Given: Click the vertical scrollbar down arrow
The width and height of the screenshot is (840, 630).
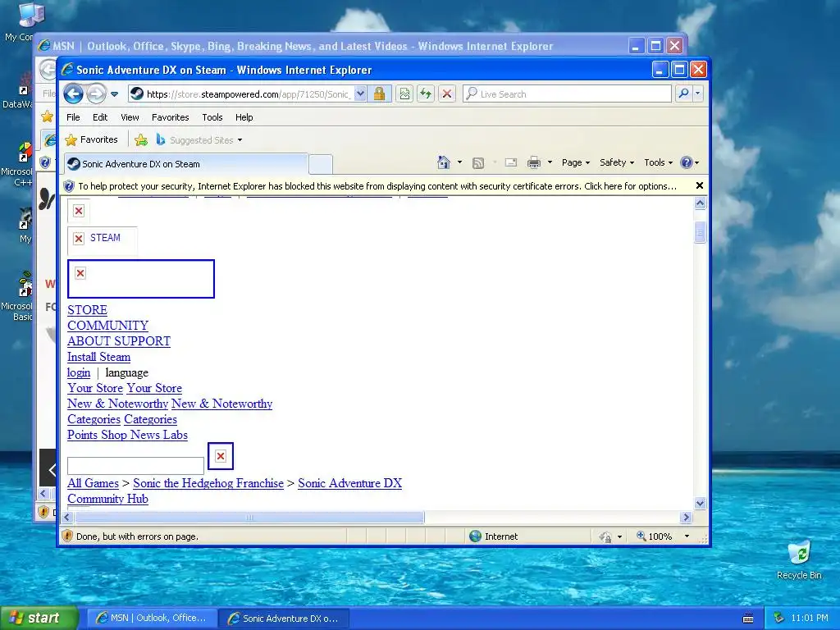Looking at the screenshot, I should coord(700,503).
